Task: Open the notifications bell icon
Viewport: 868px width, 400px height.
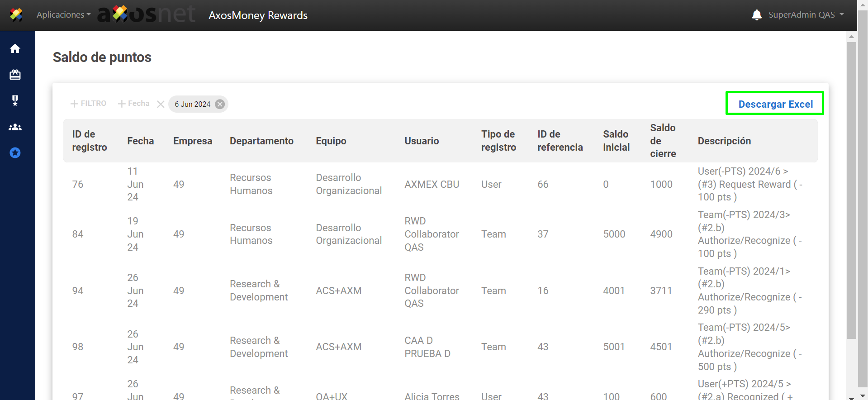Action: (757, 15)
